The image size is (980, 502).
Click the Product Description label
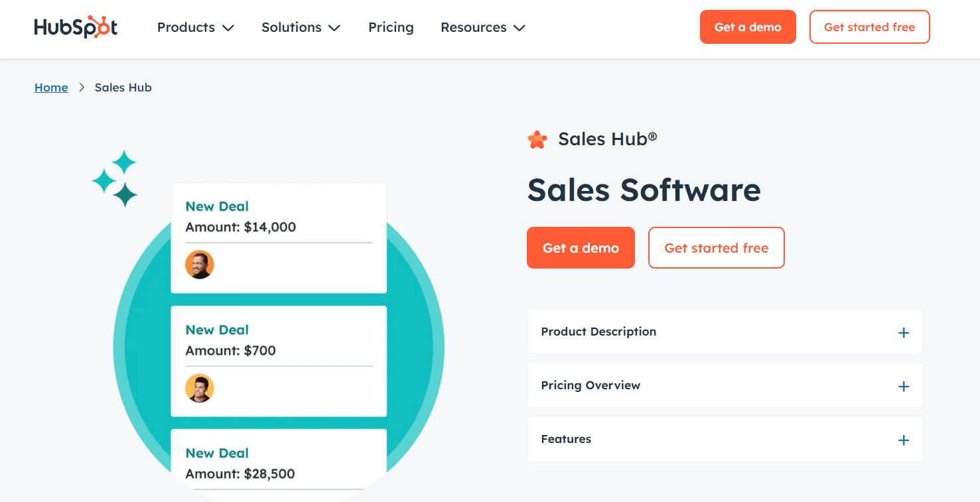[x=598, y=332]
